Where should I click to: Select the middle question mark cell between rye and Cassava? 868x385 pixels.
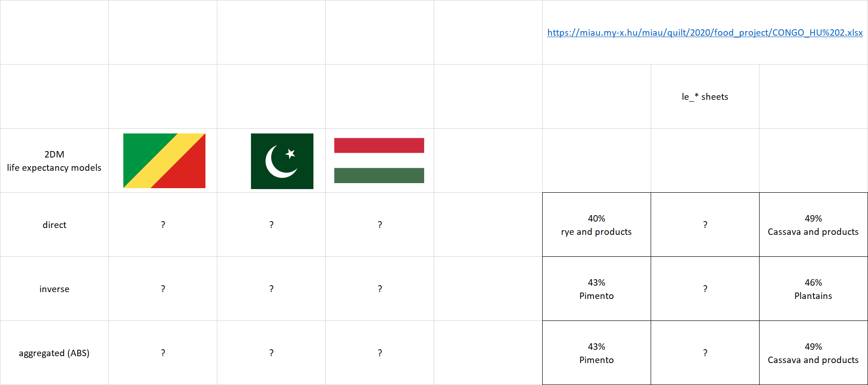click(x=705, y=225)
